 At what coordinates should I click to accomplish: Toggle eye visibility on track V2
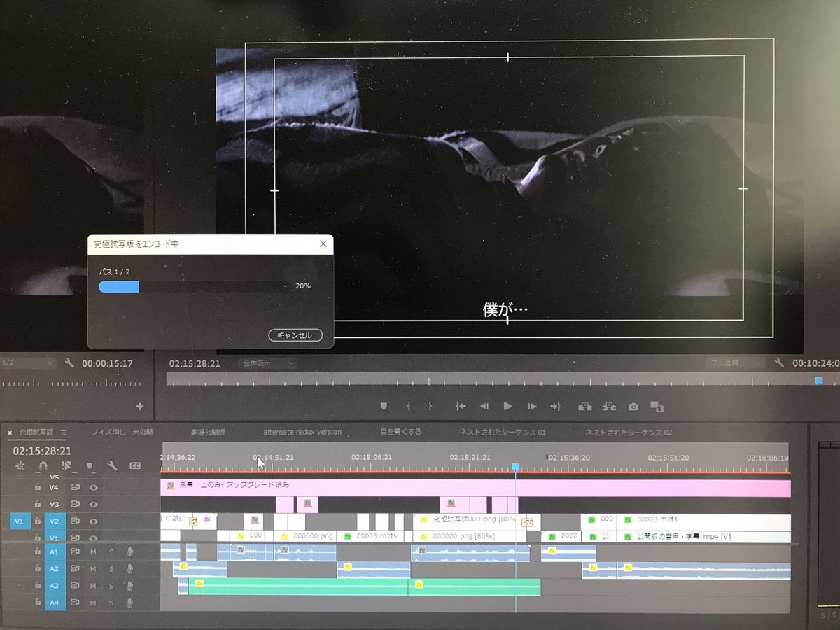click(93, 521)
